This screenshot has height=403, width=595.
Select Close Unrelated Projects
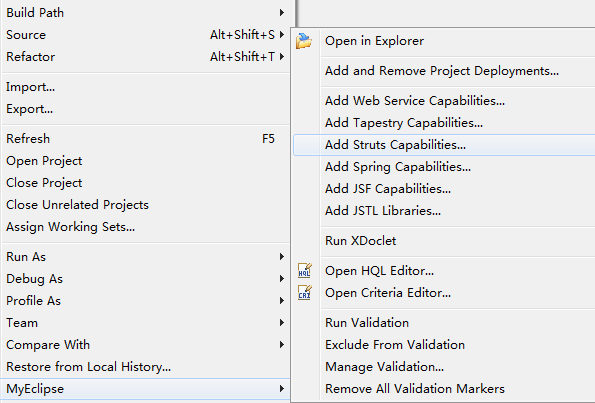click(x=146, y=205)
